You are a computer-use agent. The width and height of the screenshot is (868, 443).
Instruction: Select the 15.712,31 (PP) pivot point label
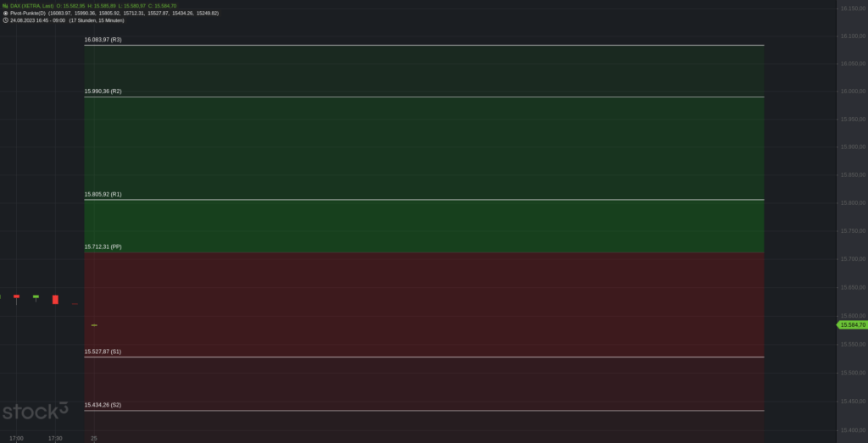[x=103, y=246]
